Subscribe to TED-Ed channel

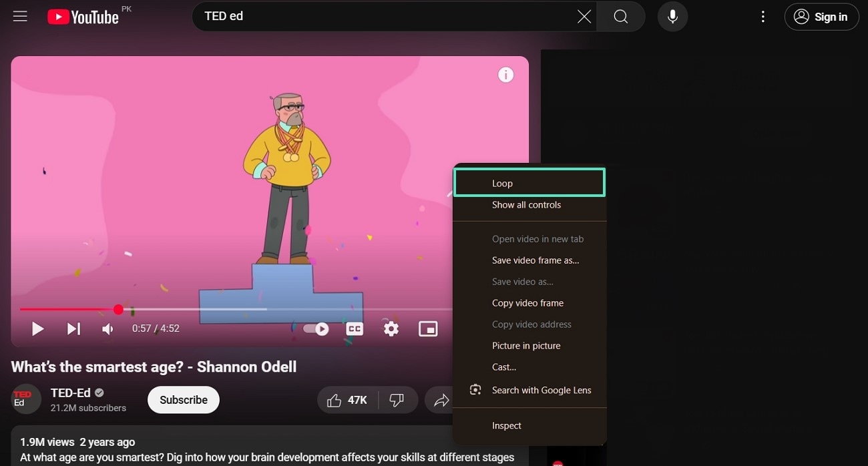[x=184, y=400]
